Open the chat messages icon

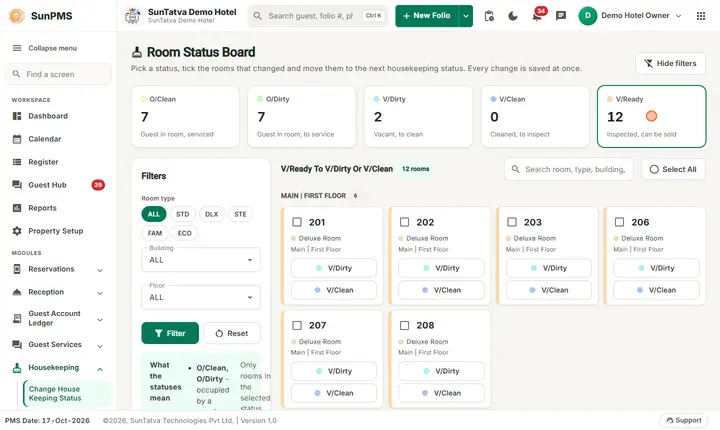tap(561, 16)
